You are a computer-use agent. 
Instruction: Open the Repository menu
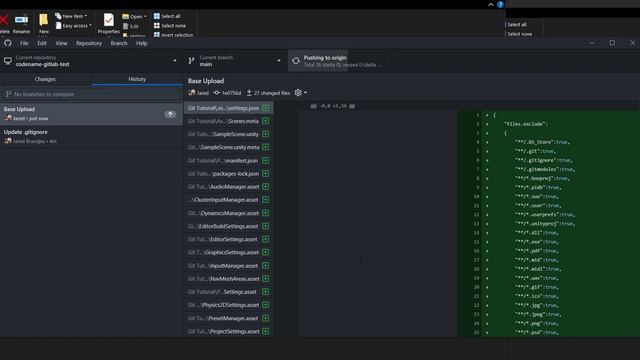(89, 43)
